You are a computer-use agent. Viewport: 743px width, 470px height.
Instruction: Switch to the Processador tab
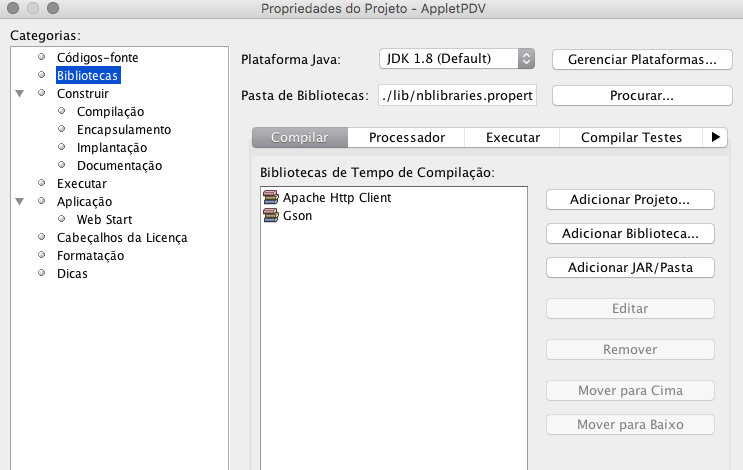click(407, 137)
